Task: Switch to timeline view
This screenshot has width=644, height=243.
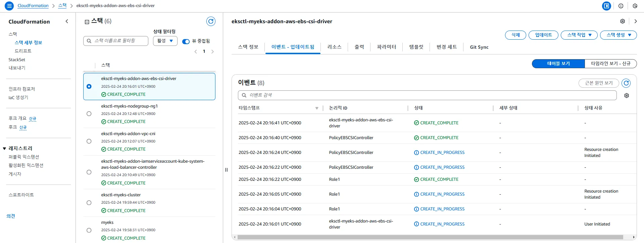Action: tap(611, 64)
